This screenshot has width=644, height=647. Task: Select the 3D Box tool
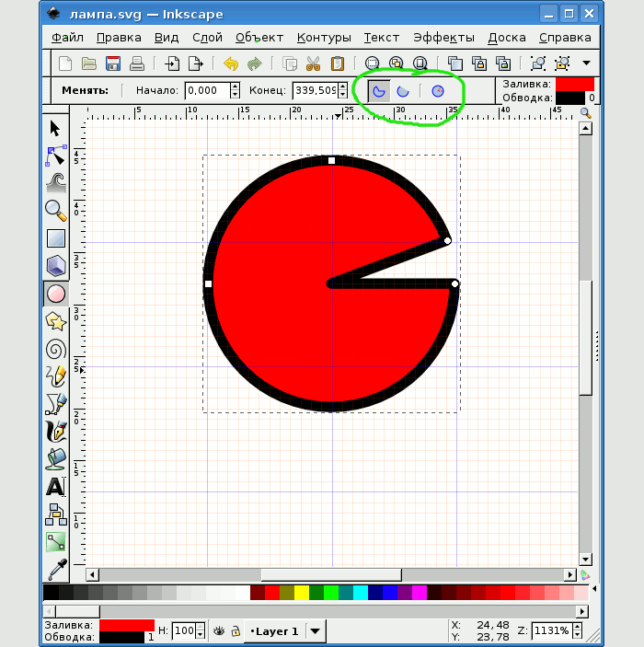(56, 266)
